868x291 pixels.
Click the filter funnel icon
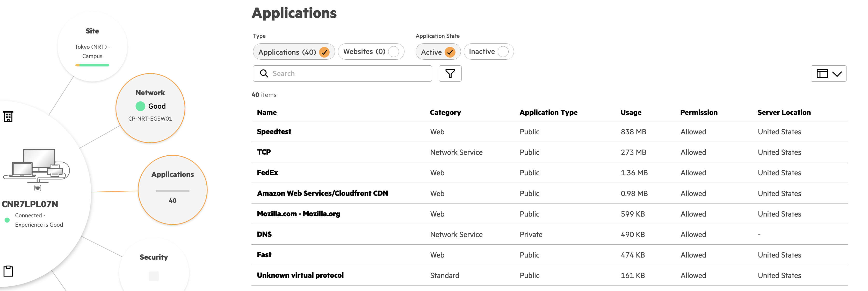450,74
